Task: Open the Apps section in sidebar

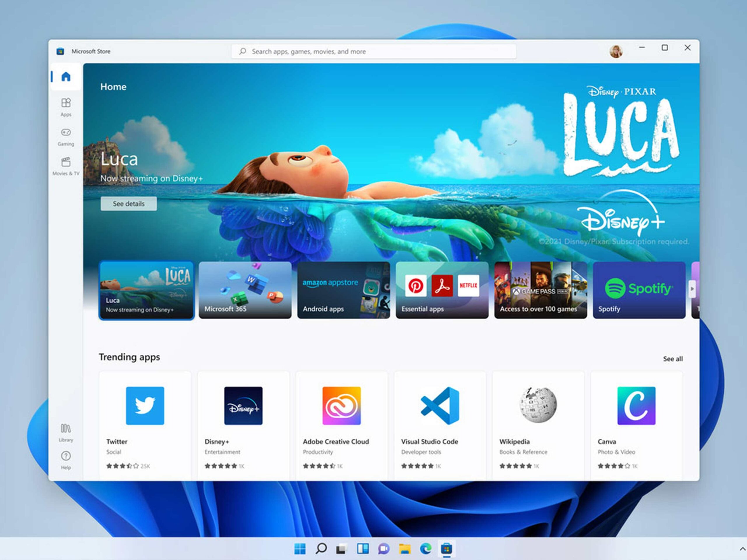Action: pyautogui.click(x=66, y=107)
